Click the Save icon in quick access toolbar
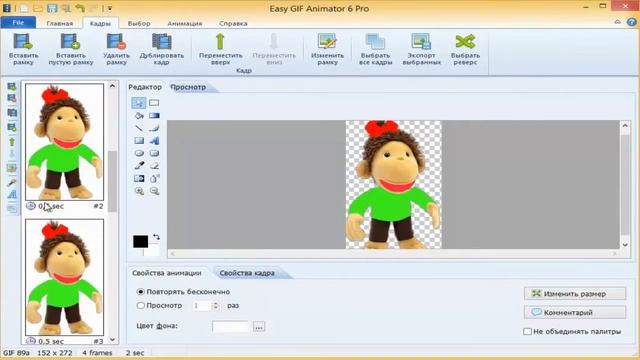This screenshot has height=360, width=640. click(x=51, y=8)
